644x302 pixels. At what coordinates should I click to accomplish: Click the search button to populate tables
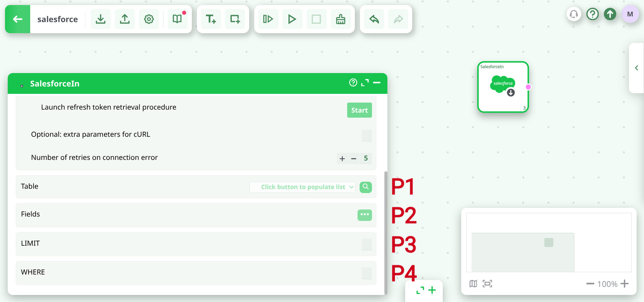366,187
